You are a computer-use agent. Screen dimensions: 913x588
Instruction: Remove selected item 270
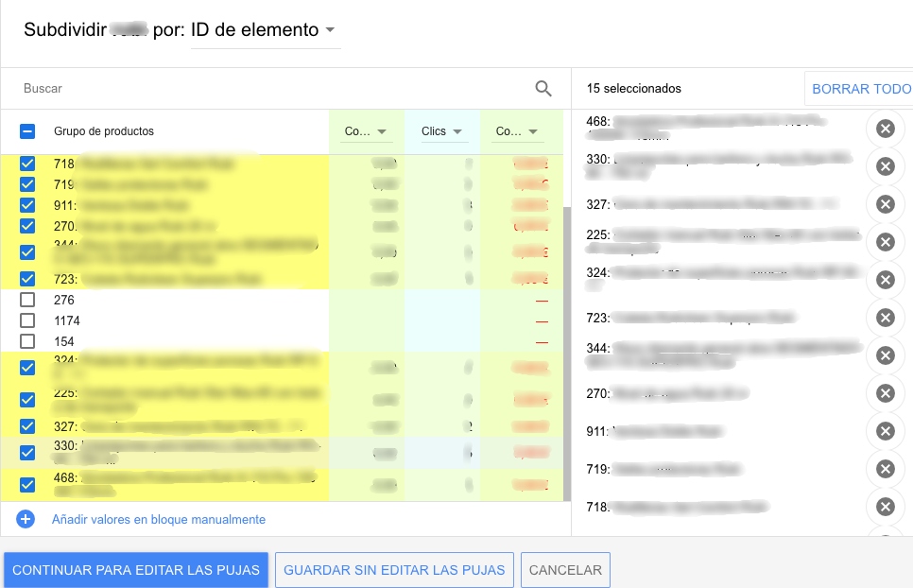[x=885, y=393]
